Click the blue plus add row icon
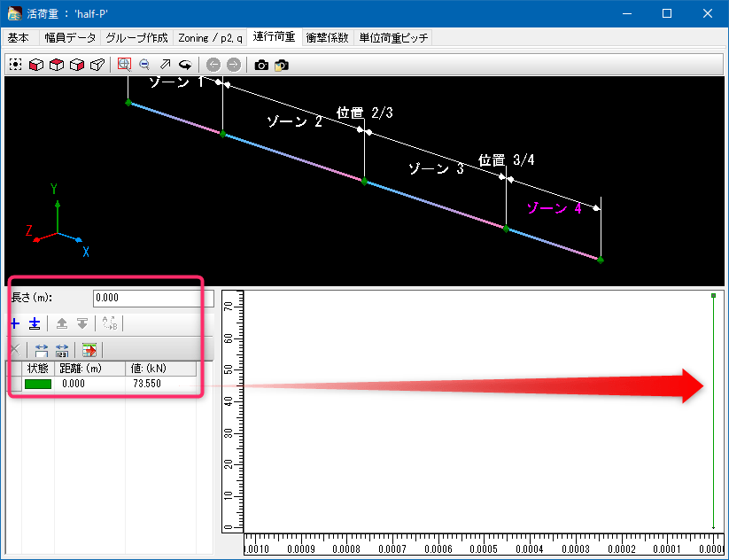This screenshot has width=729, height=560. [x=15, y=323]
